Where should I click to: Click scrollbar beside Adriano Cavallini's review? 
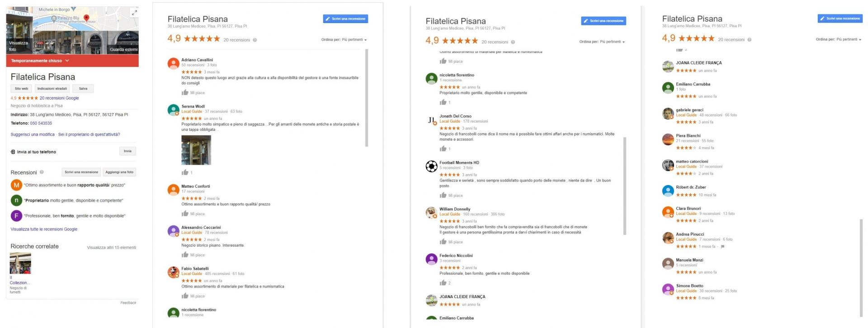pyautogui.click(x=367, y=98)
